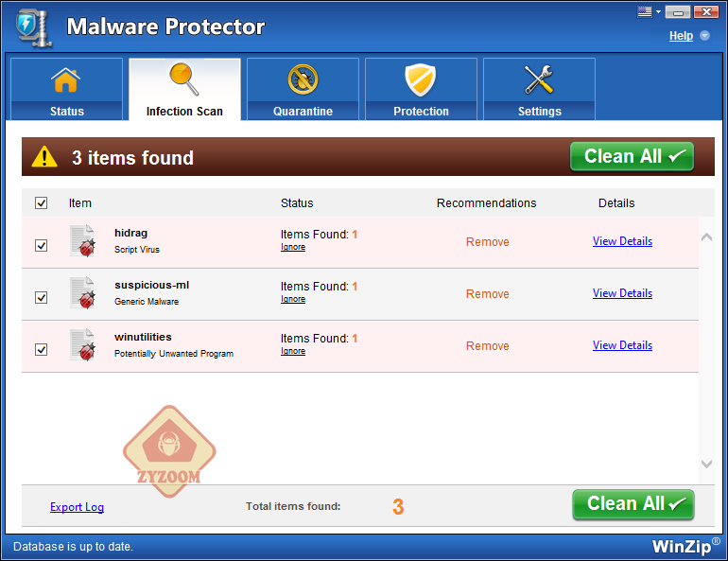The width and height of the screenshot is (728, 561).
Task: View Details for winutilities
Action: (622, 345)
